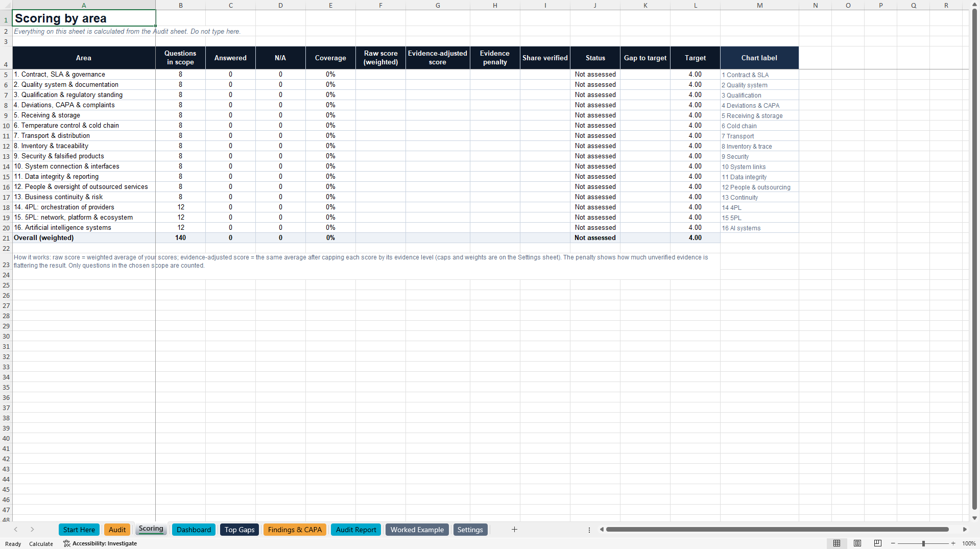Click 'Questions in scope' header cell

pyautogui.click(x=180, y=58)
